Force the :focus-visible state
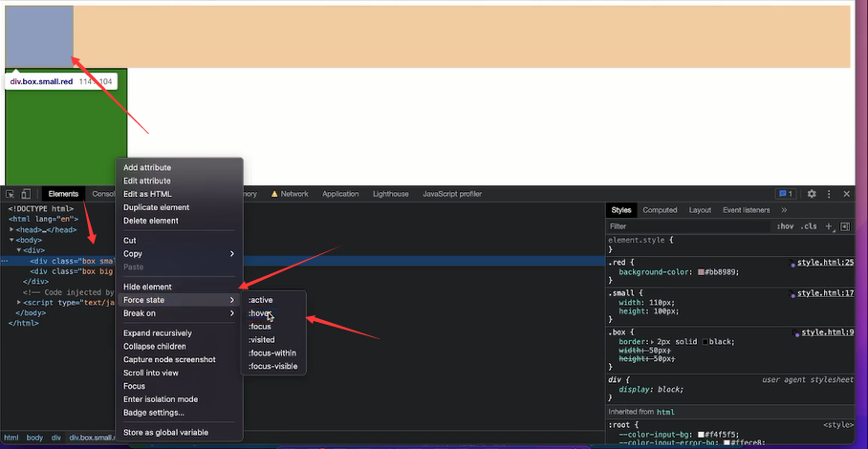 [273, 367]
